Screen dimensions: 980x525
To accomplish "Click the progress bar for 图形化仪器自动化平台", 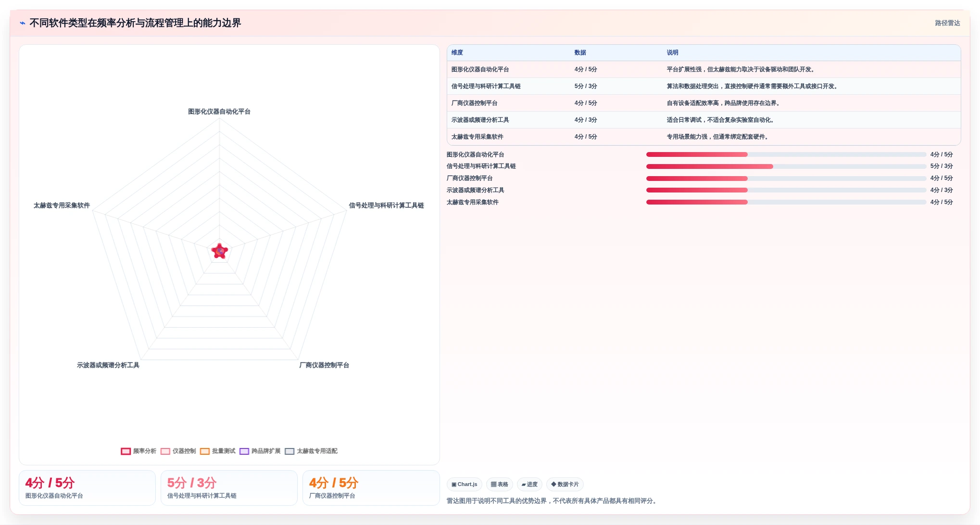I will point(786,154).
